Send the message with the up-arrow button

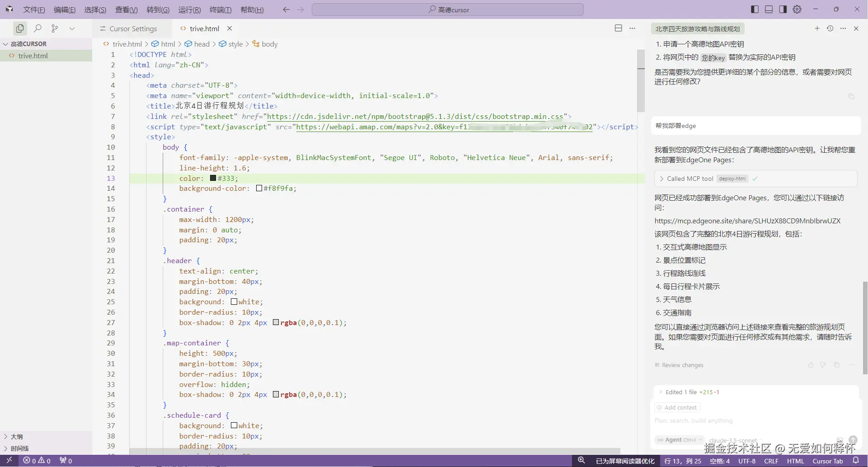853,440
